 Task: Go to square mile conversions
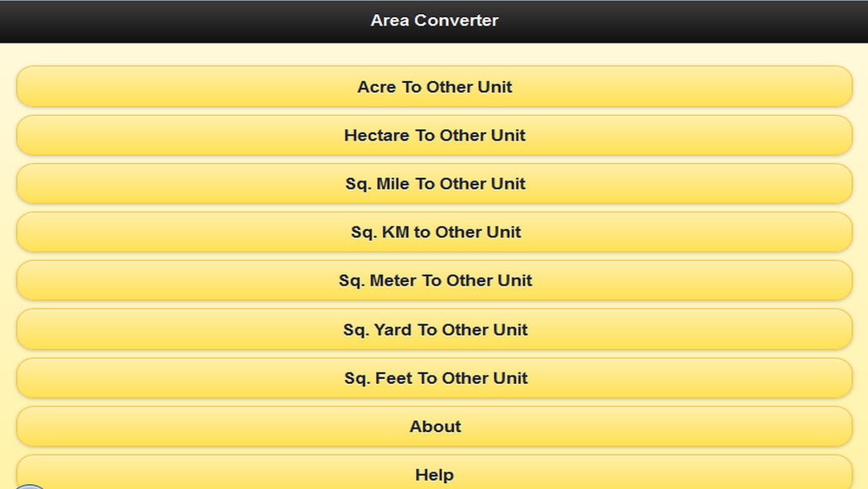point(434,184)
